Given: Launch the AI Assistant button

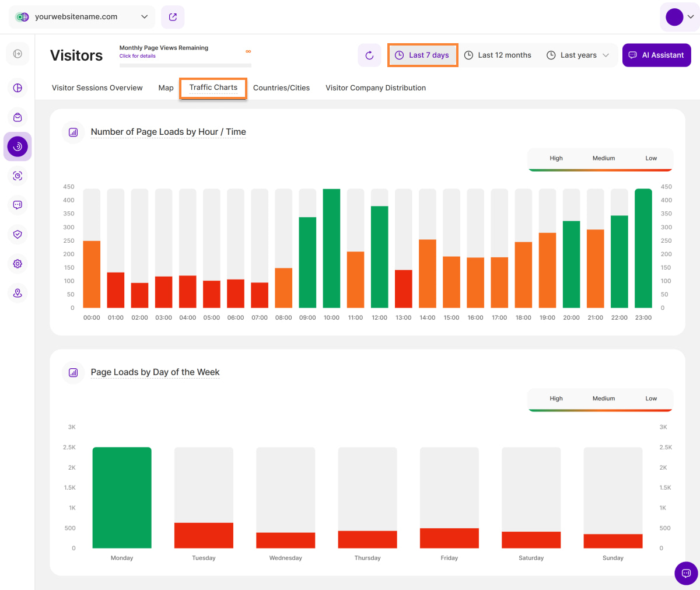Looking at the screenshot, I should [656, 55].
